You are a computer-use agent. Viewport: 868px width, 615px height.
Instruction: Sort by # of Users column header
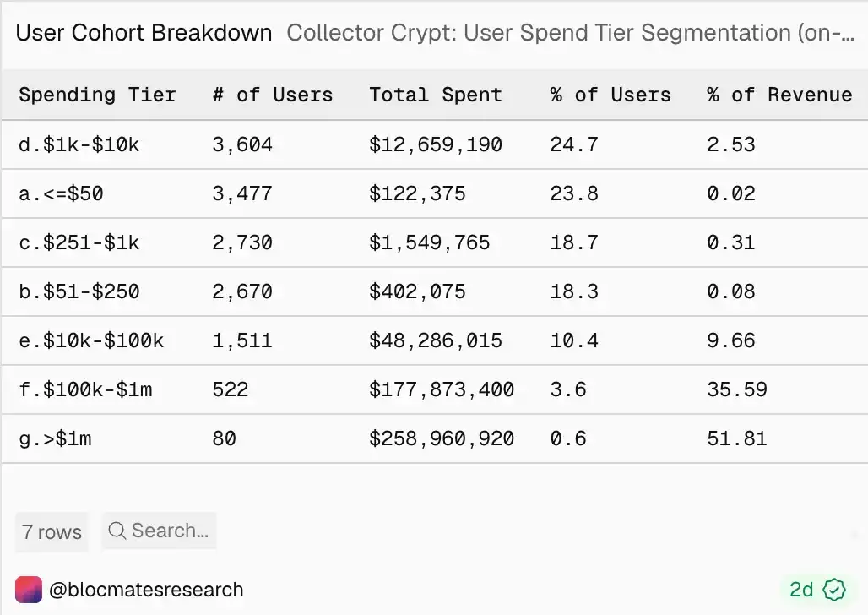point(273,95)
